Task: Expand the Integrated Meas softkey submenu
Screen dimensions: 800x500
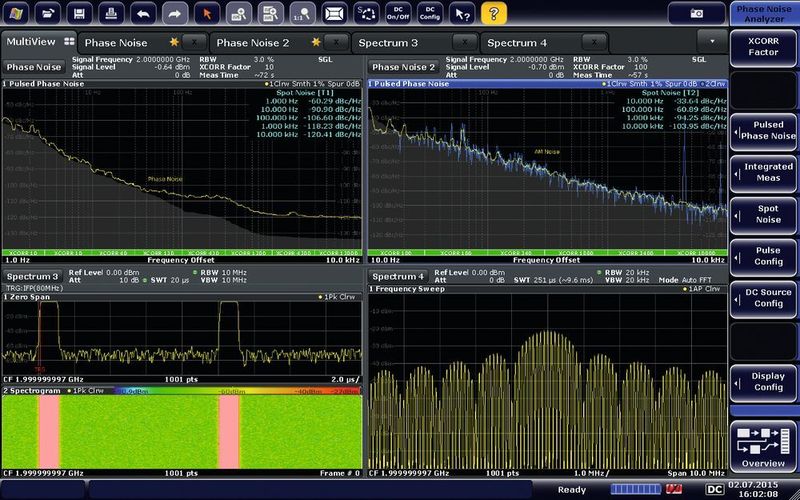Action: click(x=763, y=172)
